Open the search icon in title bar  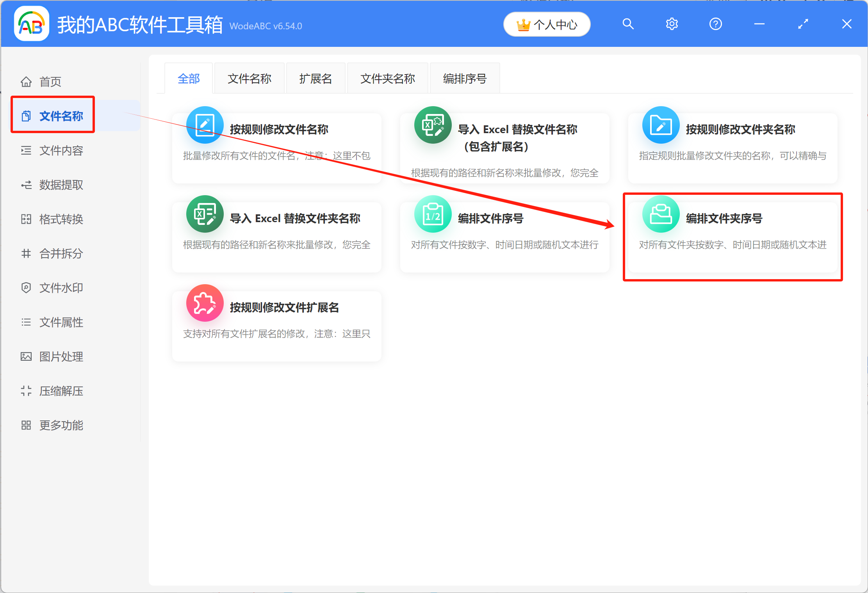pos(628,24)
